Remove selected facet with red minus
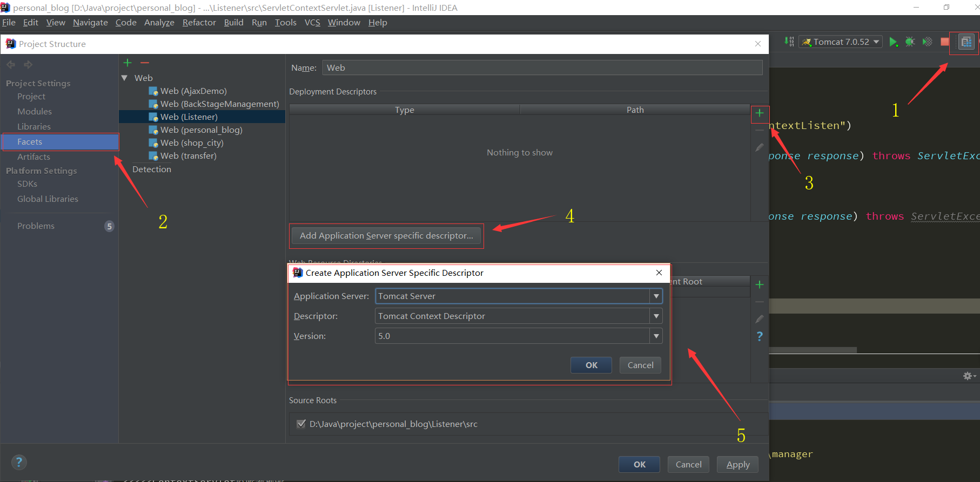This screenshot has height=482, width=980. tap(145, 63)
